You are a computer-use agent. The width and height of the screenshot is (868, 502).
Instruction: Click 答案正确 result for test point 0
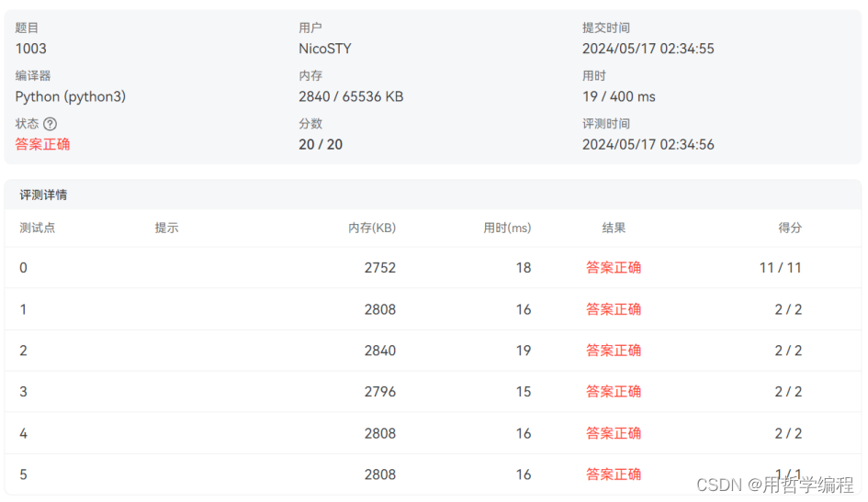614,268
